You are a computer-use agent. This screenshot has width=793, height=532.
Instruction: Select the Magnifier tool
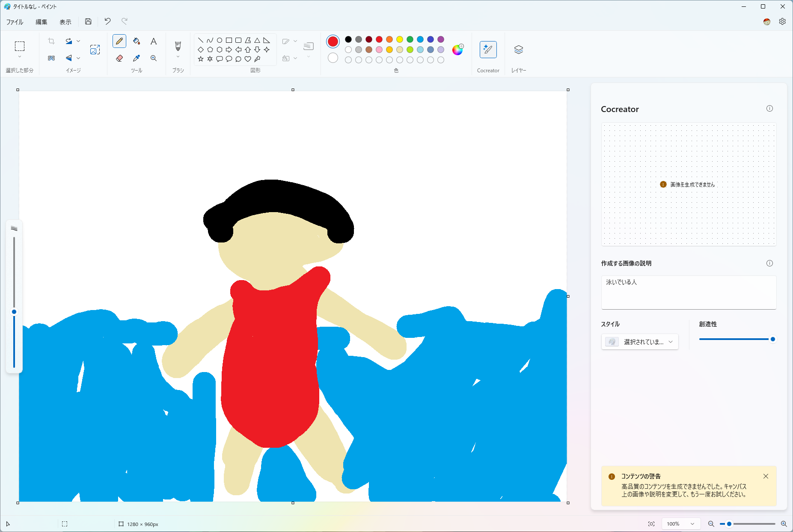pyautogui.click(x=154, y=58)
